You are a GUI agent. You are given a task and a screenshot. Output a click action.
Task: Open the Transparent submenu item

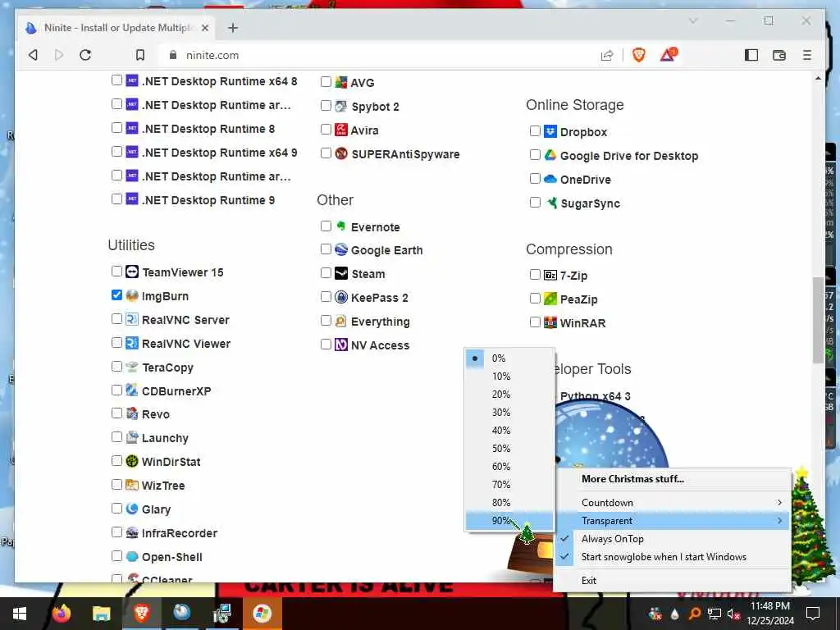(x=673, y=521)
